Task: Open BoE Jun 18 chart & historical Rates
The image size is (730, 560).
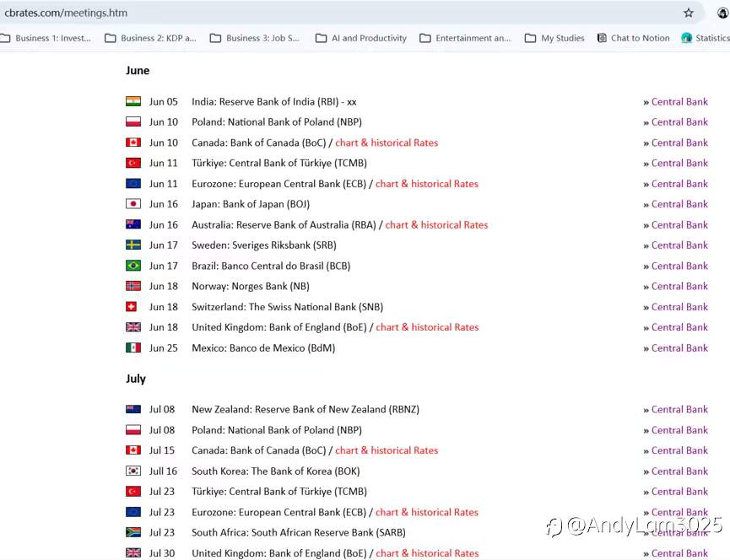Action: point(427,327)
